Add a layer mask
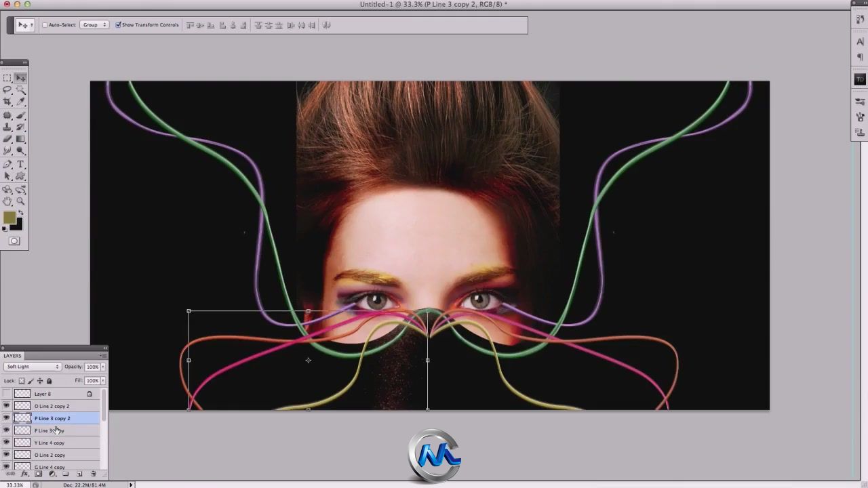Image resolution: width=868 pixels, height=488 pixels. click(38, 474)
